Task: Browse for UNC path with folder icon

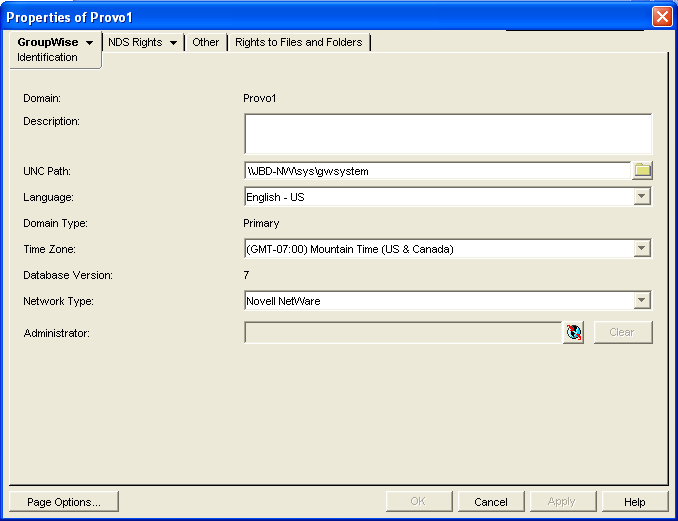Action: (x=642, y=171)
